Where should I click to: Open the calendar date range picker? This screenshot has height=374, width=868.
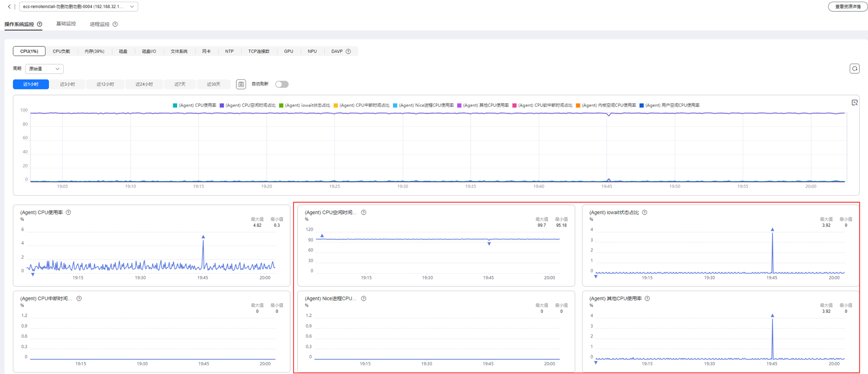(241, 84)
